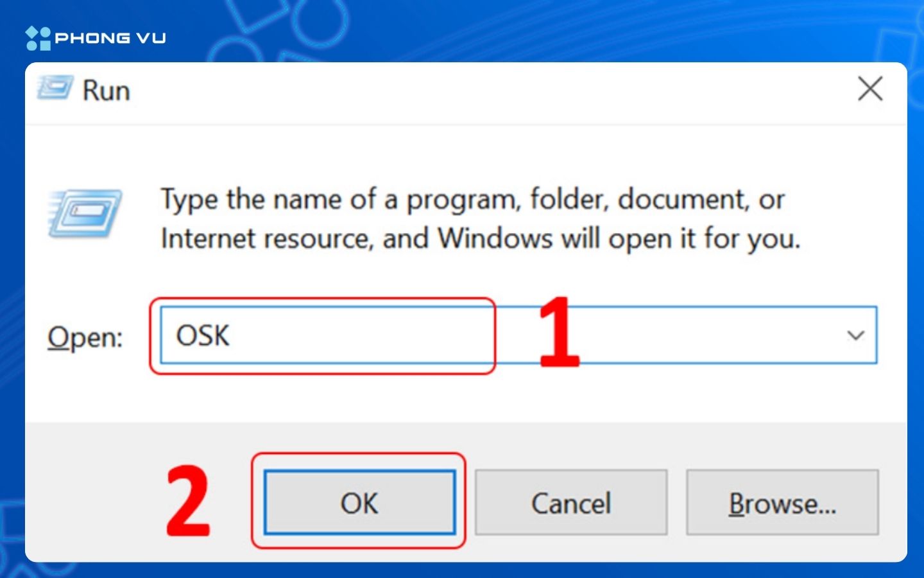Click the "Run" title text
The width and height of the screenshot is (924, 578).
pos(106,91)
